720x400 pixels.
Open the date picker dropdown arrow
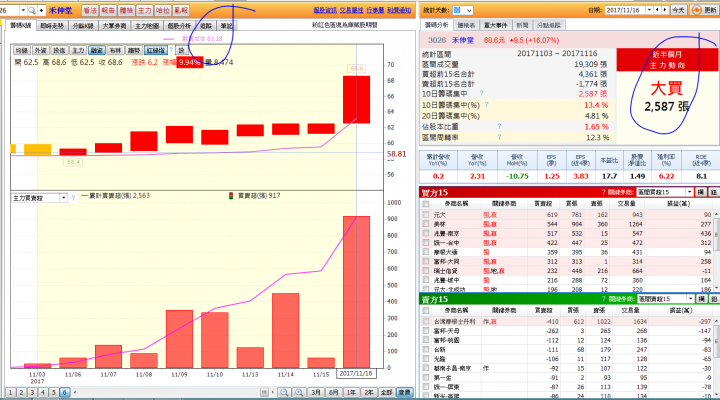pos(649,10)
